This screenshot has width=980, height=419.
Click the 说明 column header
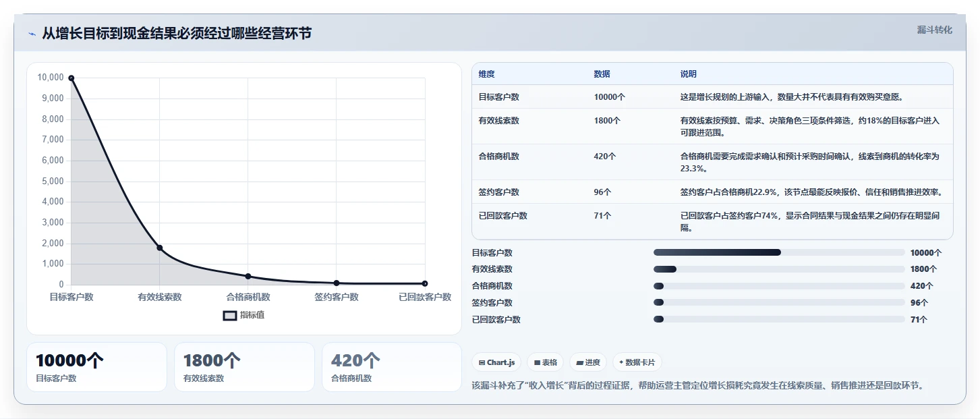(x=689, y=74)
